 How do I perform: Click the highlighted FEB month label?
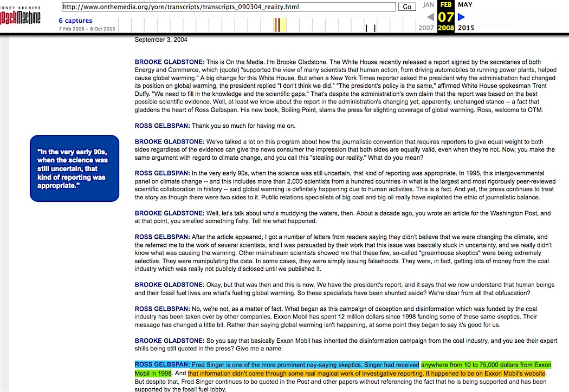446,4
